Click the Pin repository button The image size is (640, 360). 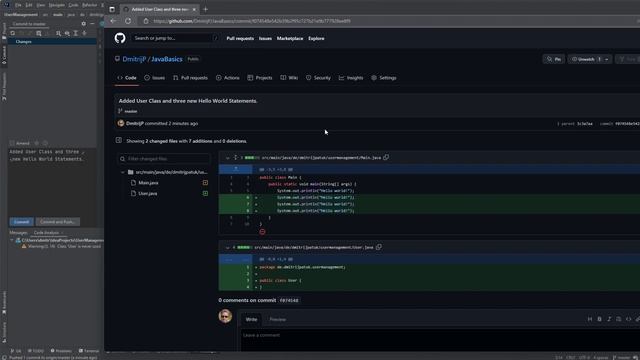click(554, 59)
